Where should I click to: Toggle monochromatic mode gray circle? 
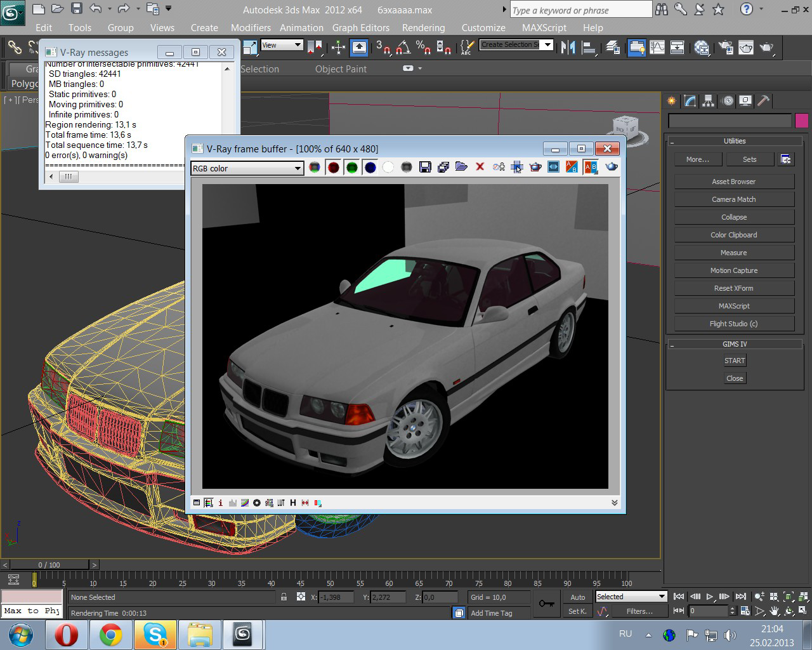[x=407, y=167]
